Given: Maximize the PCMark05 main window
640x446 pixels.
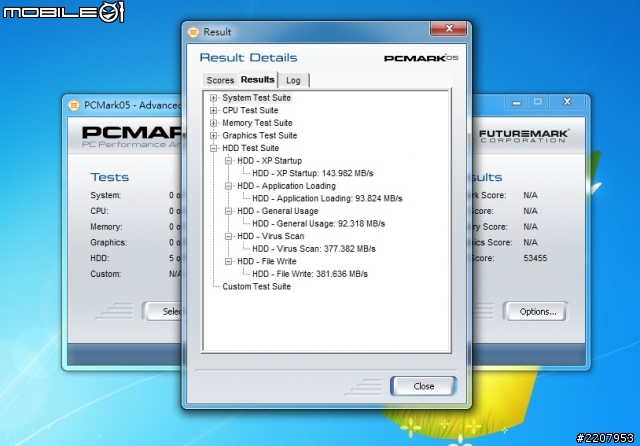Looking at the screenshot, I should tap(538, 102).
